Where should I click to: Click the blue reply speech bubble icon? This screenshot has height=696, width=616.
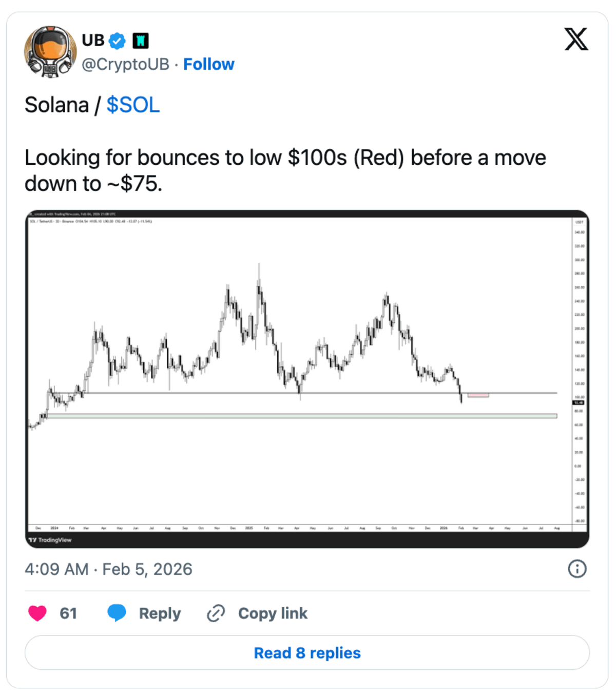(117, 612)
